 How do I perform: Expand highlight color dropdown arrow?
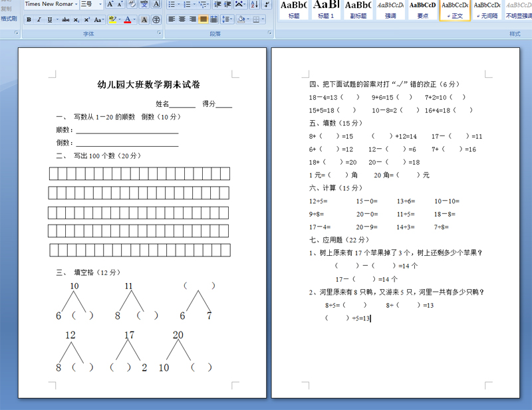pos(120,20)
